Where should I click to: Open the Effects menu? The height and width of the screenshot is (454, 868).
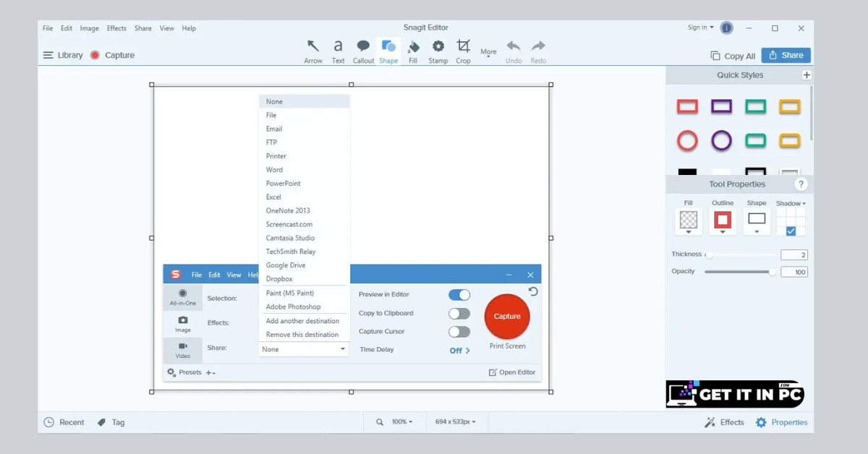[x=116, y=28]
